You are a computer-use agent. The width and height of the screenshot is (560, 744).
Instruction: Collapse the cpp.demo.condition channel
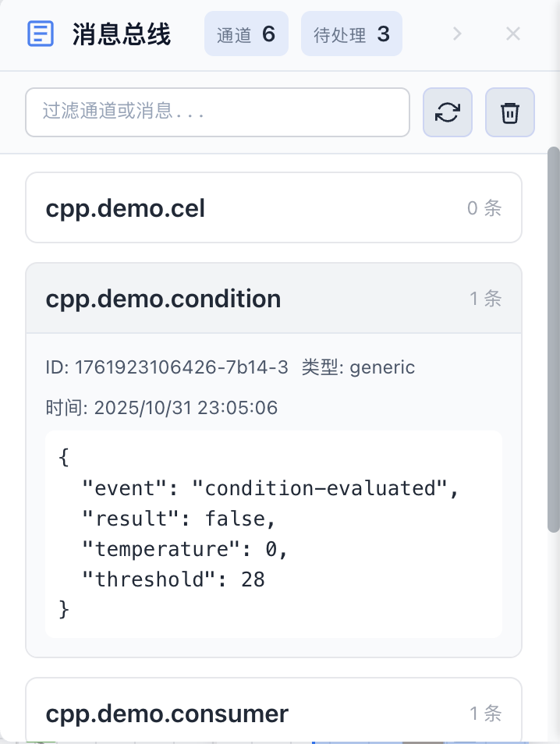pyautogui.click(x=163, y=299)
